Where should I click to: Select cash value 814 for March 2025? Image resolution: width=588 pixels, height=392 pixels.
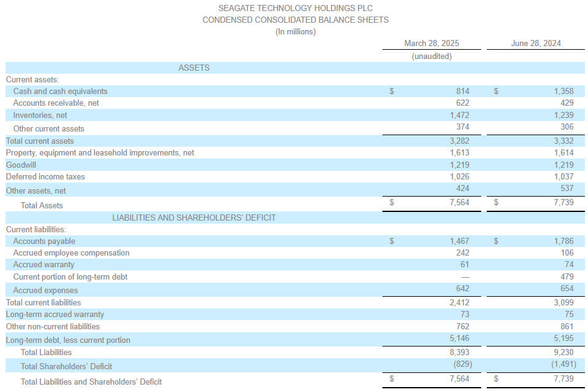(x=463, y=91)
